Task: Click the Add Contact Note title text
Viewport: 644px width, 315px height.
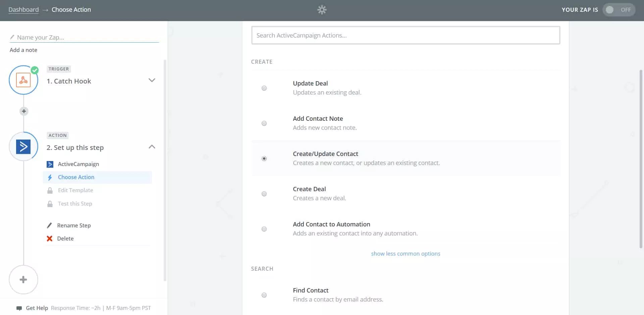Action: point(318,118)
